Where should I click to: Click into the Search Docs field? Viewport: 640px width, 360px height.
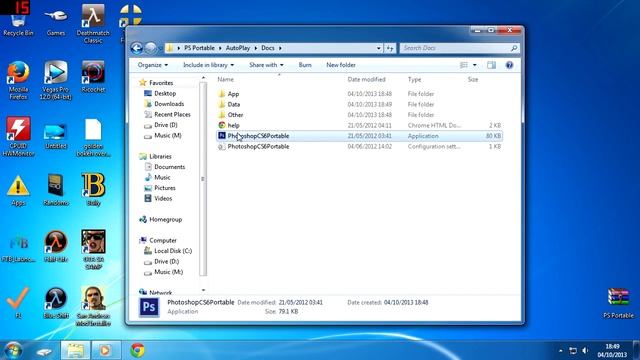pos(460,48)
